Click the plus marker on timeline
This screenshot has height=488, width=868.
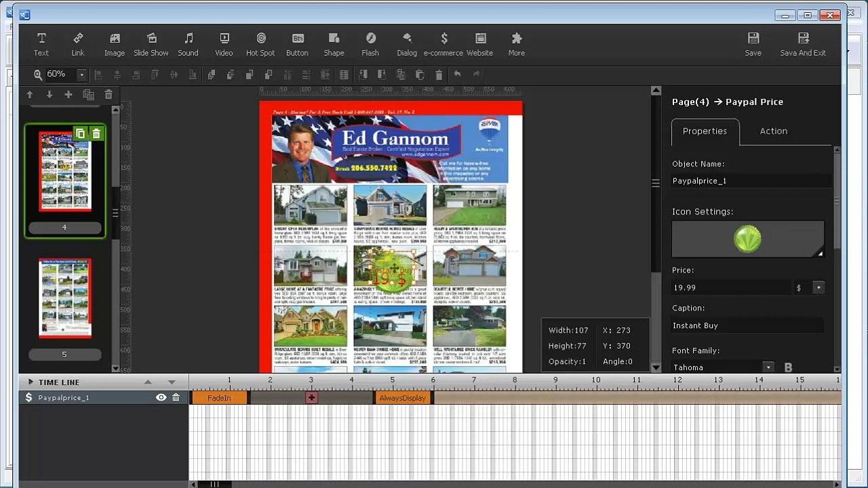[311, 398]
